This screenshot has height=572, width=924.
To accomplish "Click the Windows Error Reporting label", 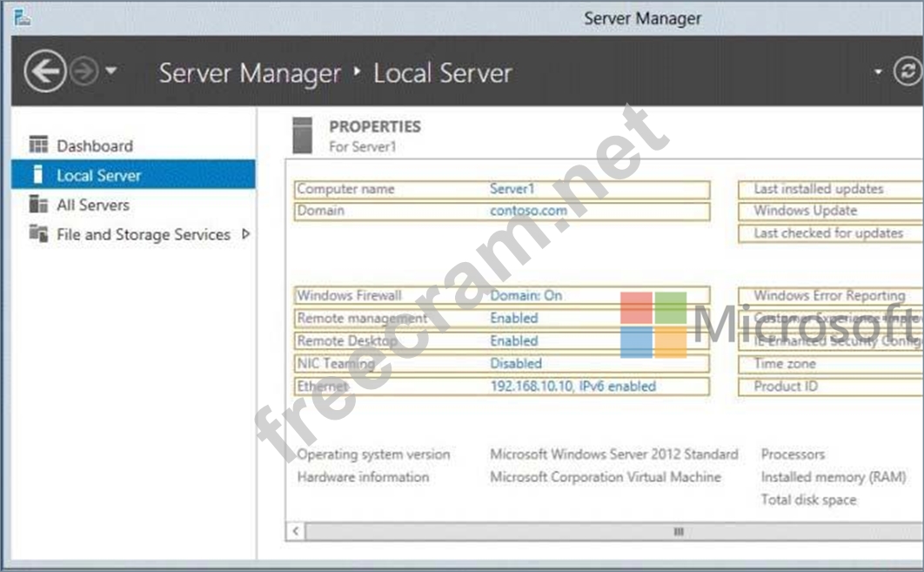I will [830, 295].
